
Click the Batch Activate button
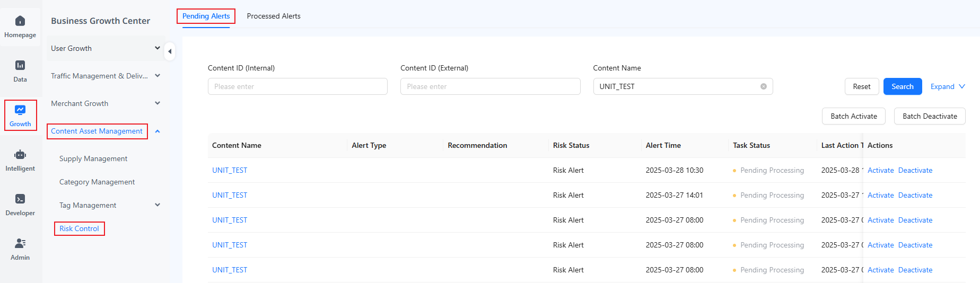point(854,116)
